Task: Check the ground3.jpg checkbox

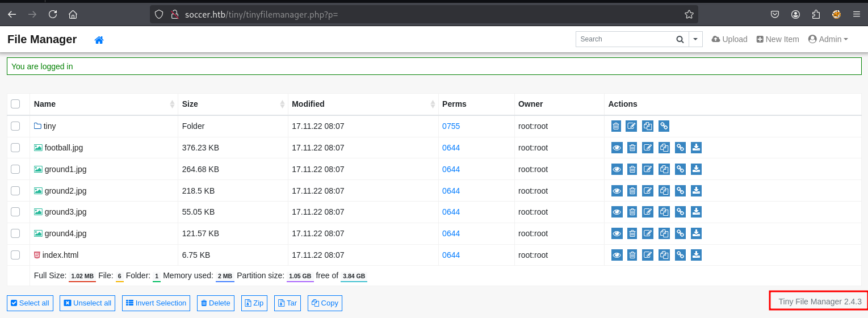Action: [15, 212]
